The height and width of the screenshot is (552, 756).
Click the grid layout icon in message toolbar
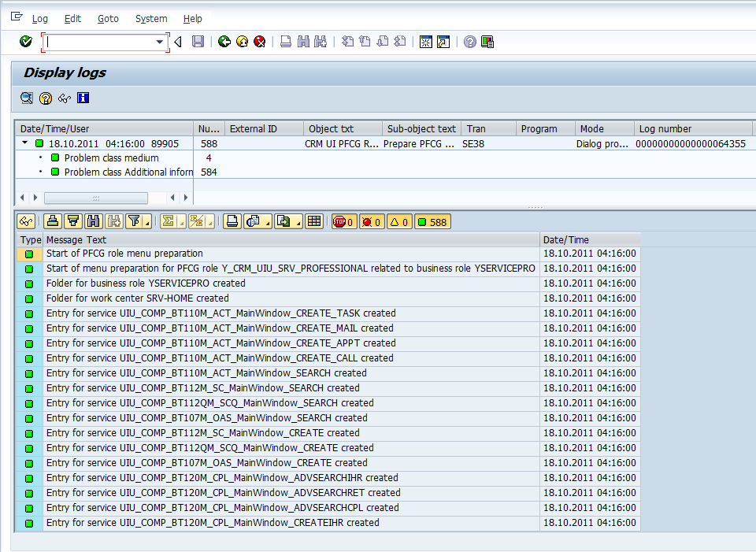[314, 221]
